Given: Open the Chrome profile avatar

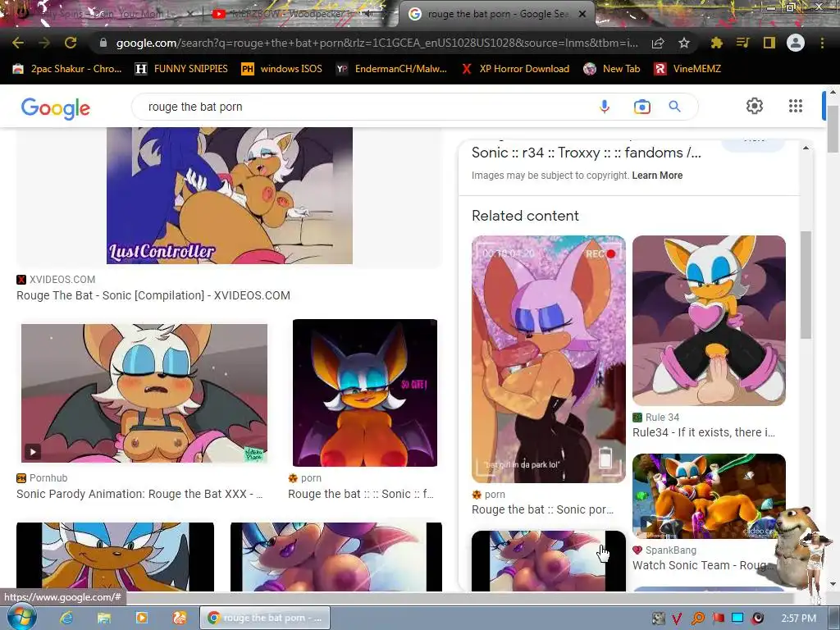Looking at the screenshot, I should pyautogui.click(x=795, y=43).
